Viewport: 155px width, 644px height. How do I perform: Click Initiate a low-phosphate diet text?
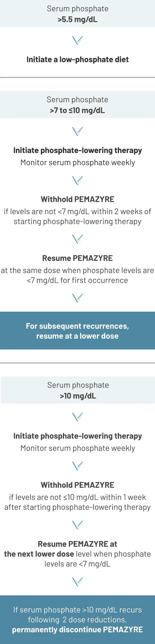tap(78, 59)
